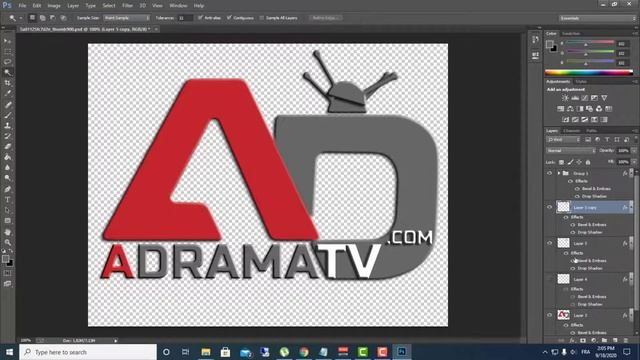Toggle Layer 5 copy Bevel & Emboss effect visibility

(x=573, y=224)
